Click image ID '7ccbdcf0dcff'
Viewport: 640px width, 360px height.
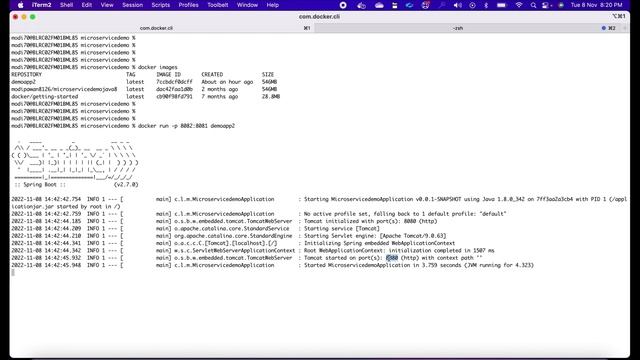174,82
